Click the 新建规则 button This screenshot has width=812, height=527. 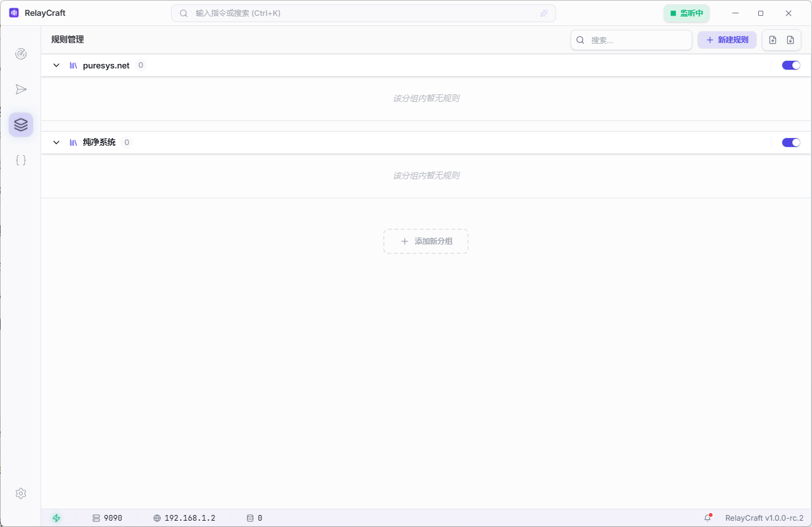tap(727, 40)
